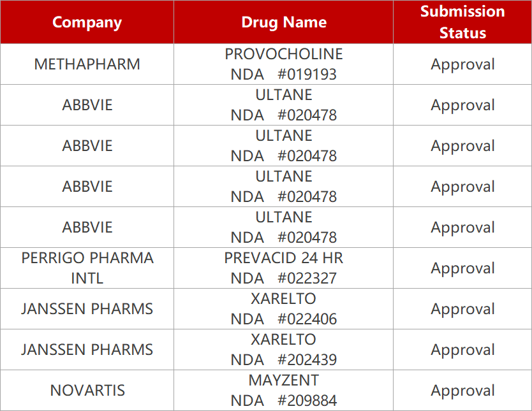Select the NOVARTIS company cell
This screenshot has height=411, width=532.
87,391
